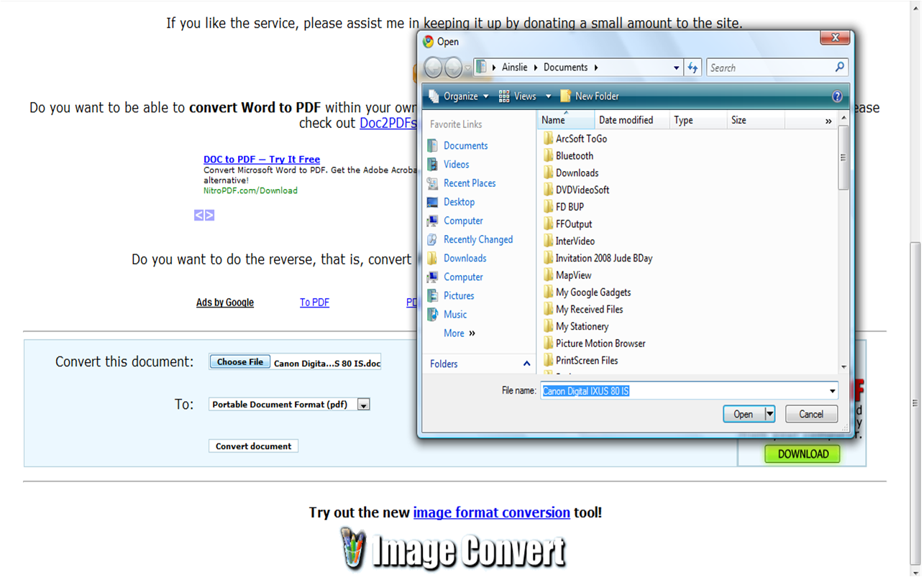Sort by the Date modified column header
This screenshot has height=577, width=924.
[631, 120]
